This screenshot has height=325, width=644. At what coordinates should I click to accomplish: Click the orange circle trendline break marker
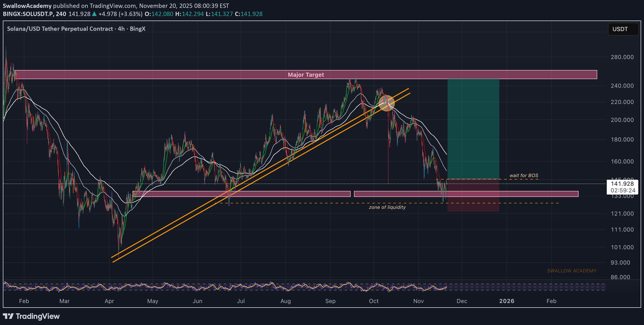[386, 103]
